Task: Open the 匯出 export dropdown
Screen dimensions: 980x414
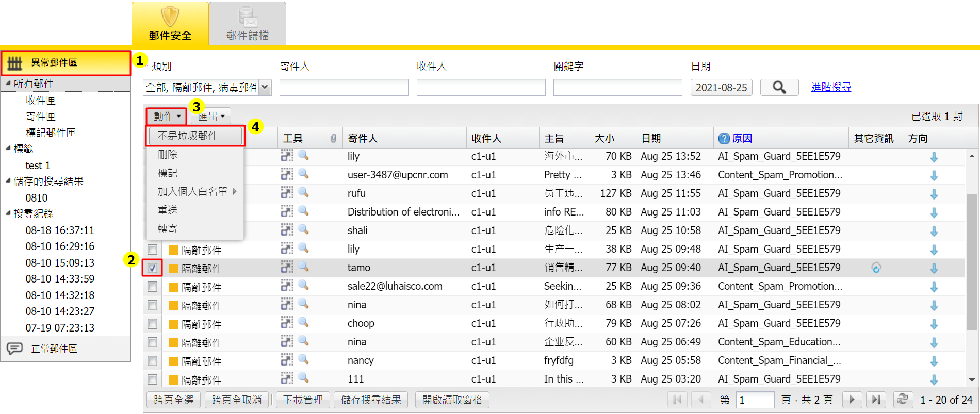Action: (x=211, y=116)
